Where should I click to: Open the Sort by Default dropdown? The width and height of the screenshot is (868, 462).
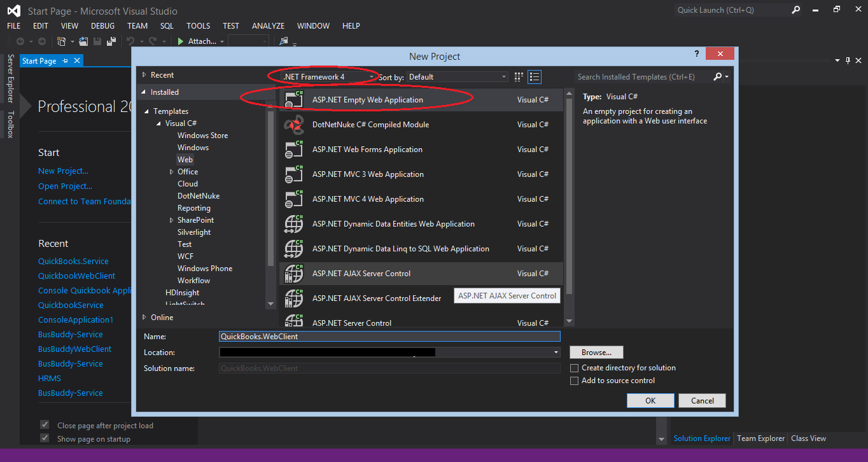(x=457, y=77)
